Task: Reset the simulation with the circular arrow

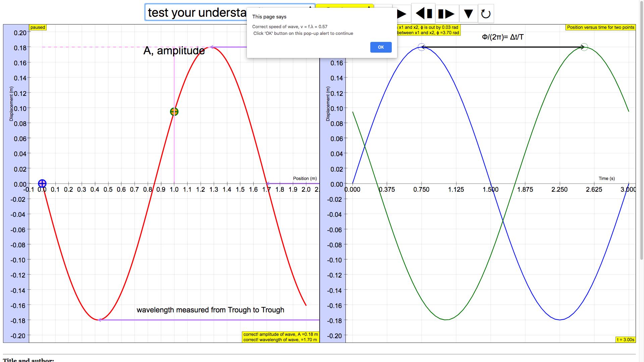Action: tap(486, 14)
